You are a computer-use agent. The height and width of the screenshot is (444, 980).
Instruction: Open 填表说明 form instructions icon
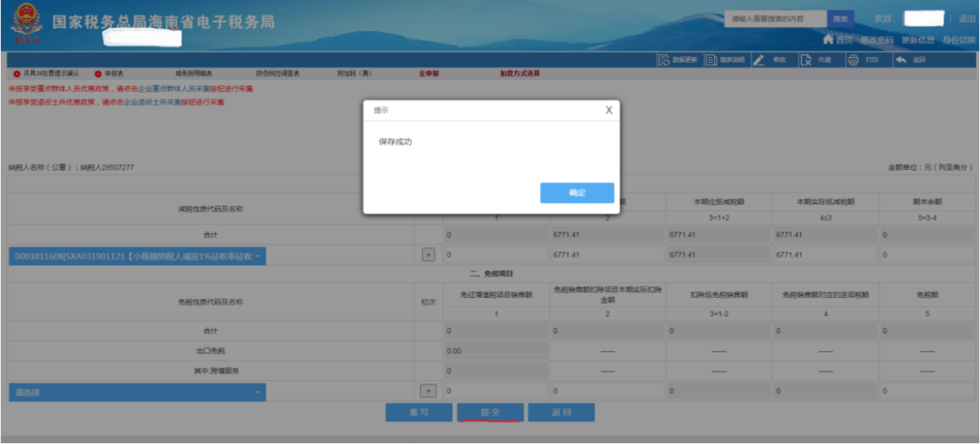tap(712, 60)
